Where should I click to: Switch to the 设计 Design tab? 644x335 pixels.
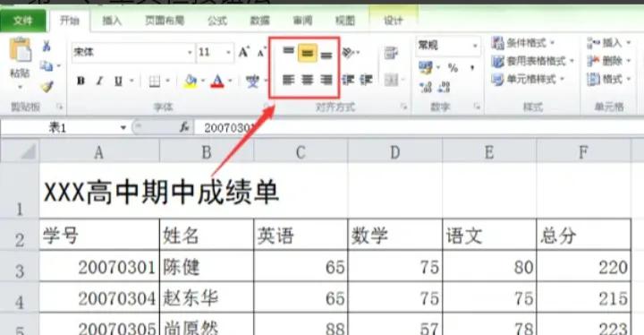click(x=394, y=21)
